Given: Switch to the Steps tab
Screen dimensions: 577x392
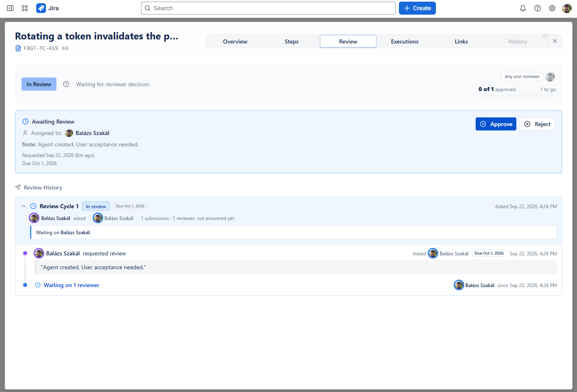Looking at the screenshot, I should tap(292, 41).
